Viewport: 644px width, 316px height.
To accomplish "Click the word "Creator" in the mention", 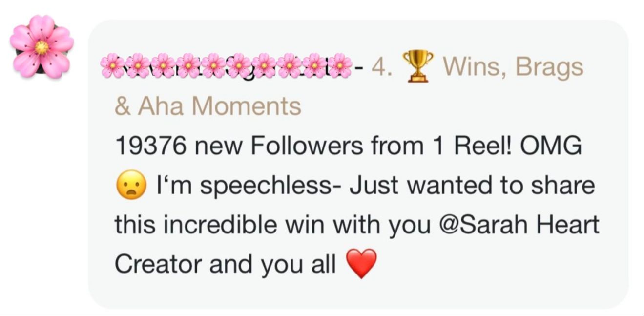I will [x=158, y=264].
